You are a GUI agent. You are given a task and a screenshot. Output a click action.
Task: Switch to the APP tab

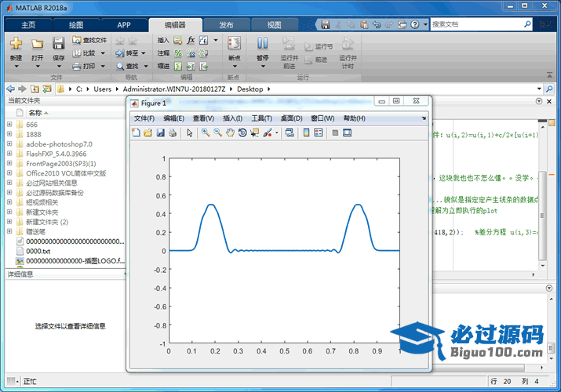[x=124, y=25]
